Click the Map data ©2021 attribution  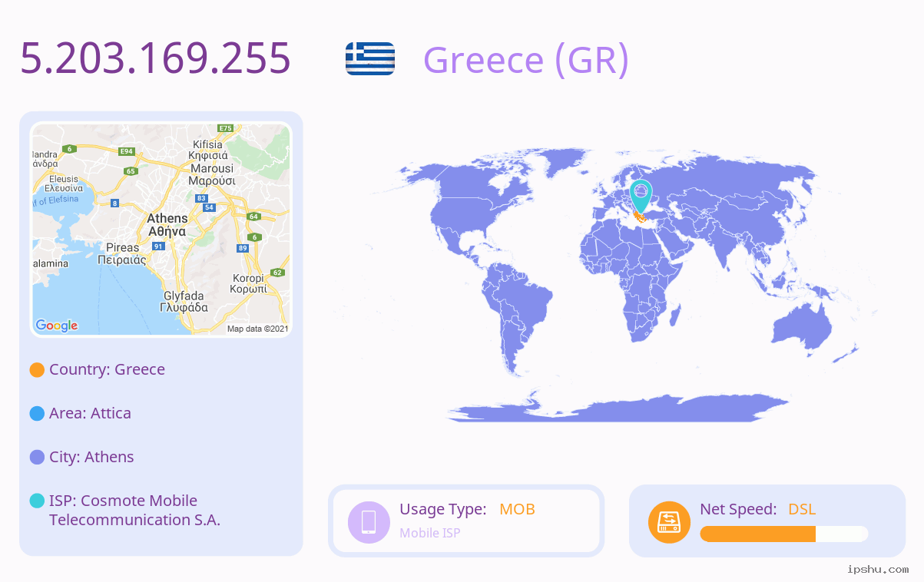click(x=257, y=329)
